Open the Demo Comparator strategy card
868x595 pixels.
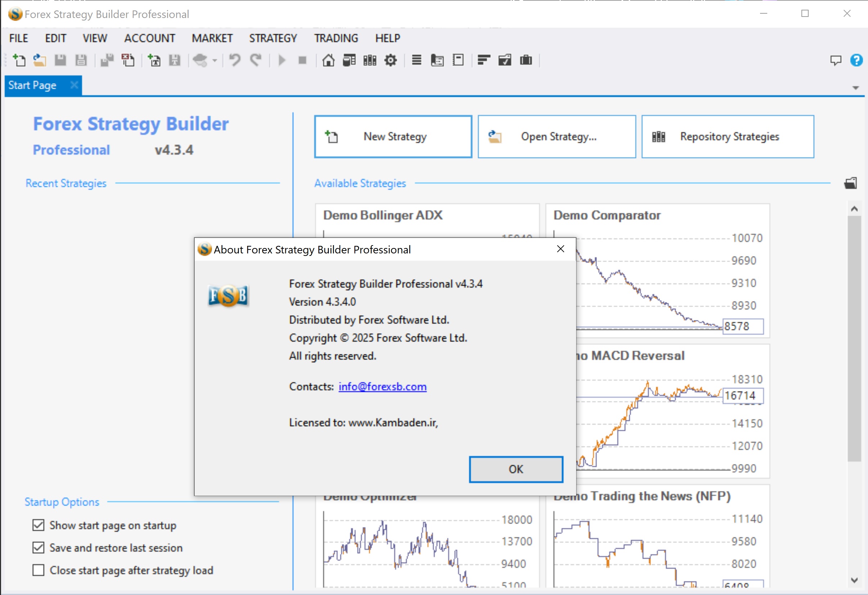point(657,270)
